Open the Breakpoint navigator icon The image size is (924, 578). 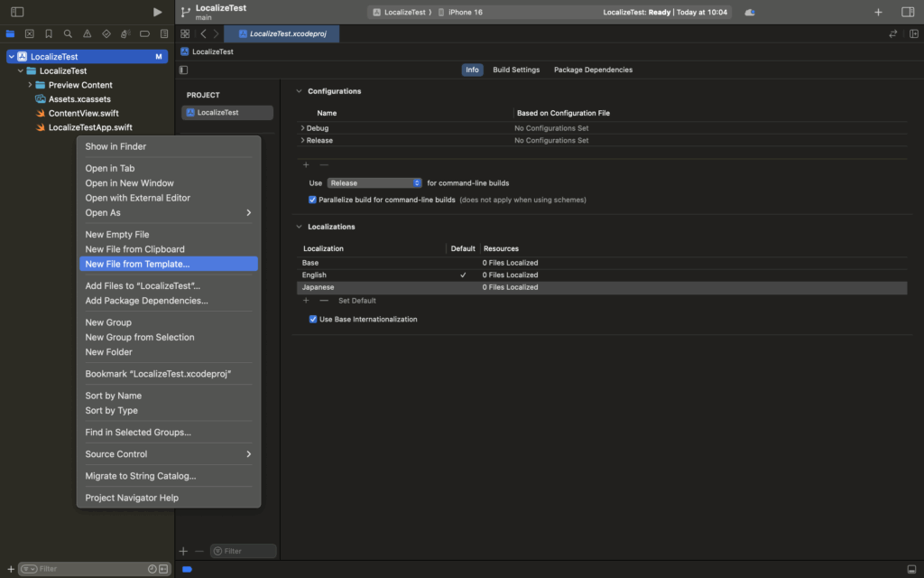click(144, 33)
